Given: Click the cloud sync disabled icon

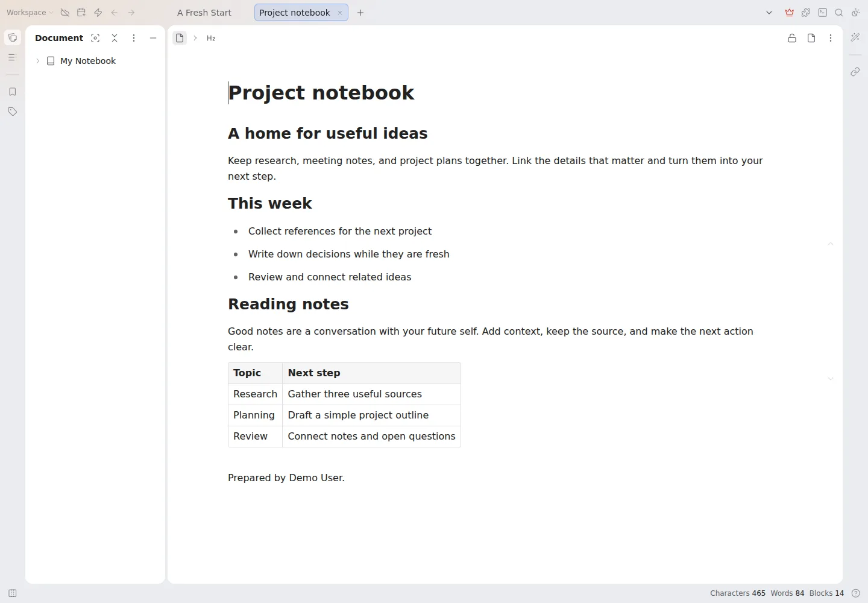Looking at the screenshot, I should (64, 13).
